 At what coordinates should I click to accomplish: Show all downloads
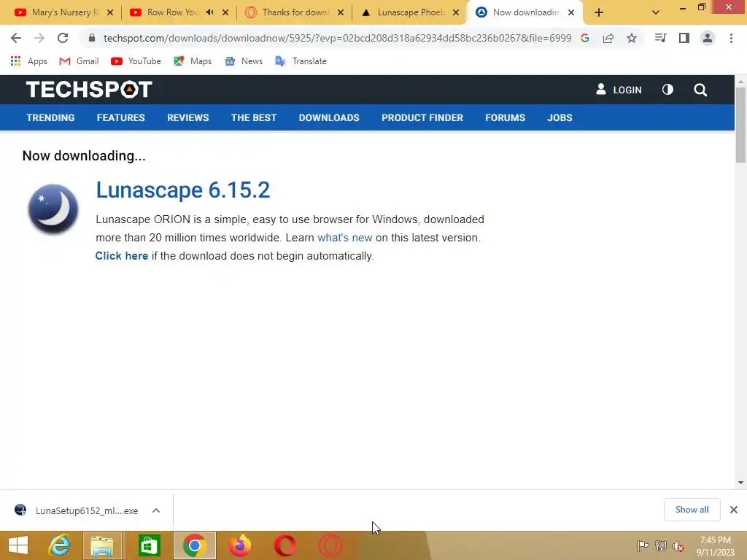(692, 510)
